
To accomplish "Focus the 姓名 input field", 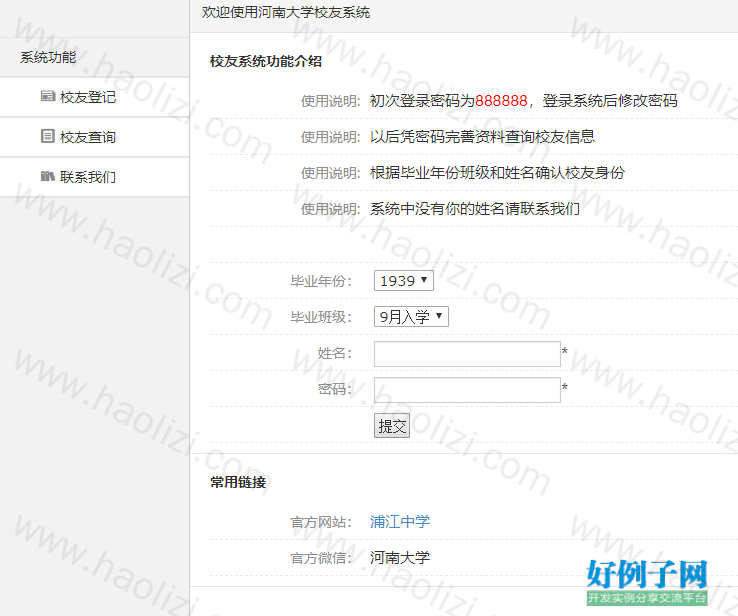I will [467, 354].
